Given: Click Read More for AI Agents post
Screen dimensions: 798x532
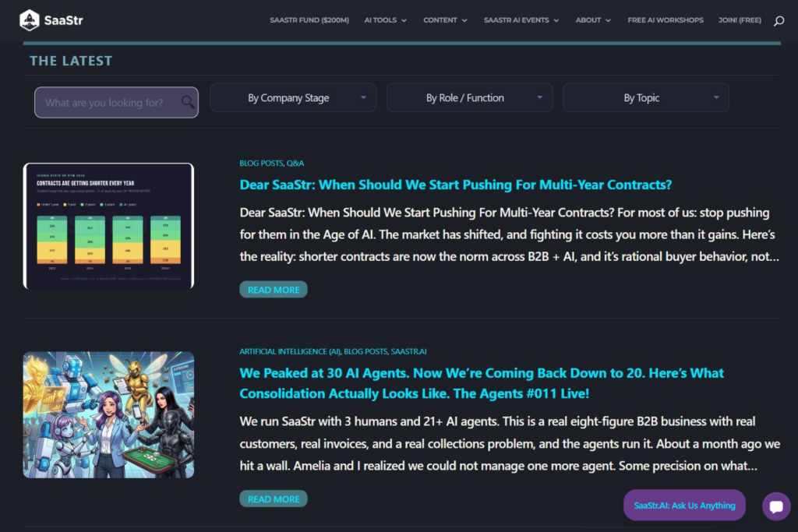Looking at the screenshot, I should click(274, 499).
